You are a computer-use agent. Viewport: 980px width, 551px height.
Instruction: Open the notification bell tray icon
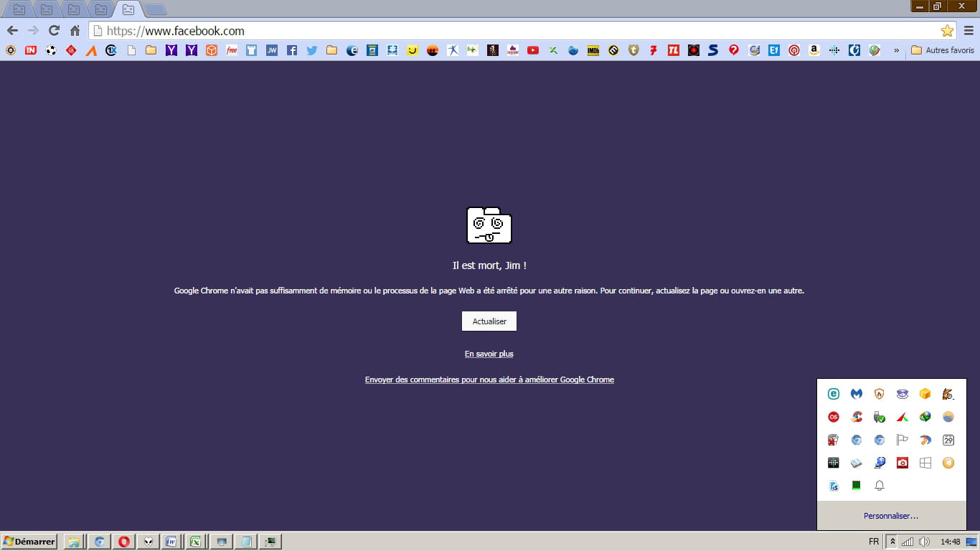coord(880,486)
